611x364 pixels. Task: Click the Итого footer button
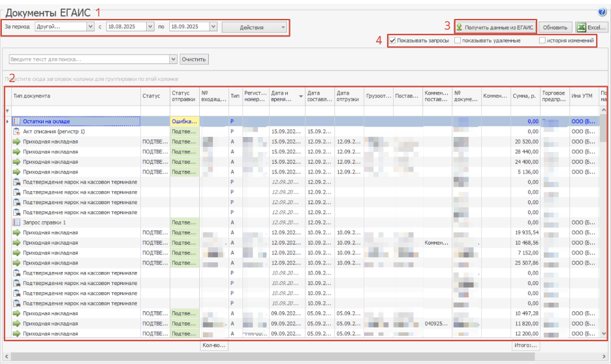525,345
